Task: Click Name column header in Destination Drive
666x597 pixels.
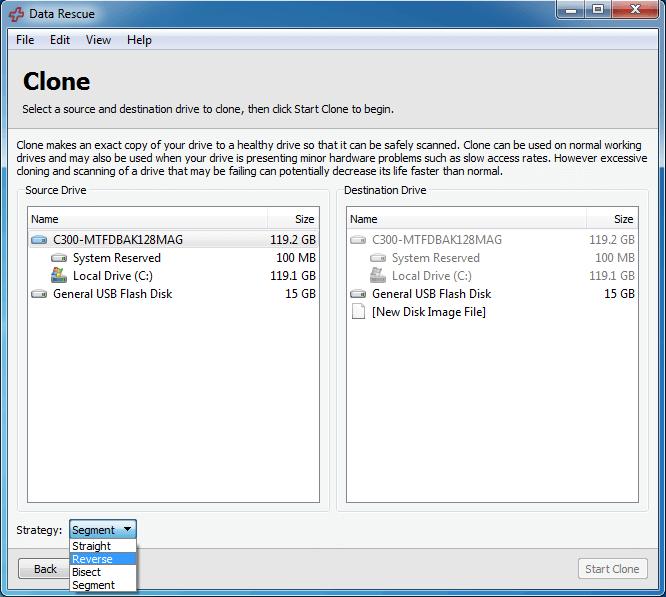Action: [466, 219]
